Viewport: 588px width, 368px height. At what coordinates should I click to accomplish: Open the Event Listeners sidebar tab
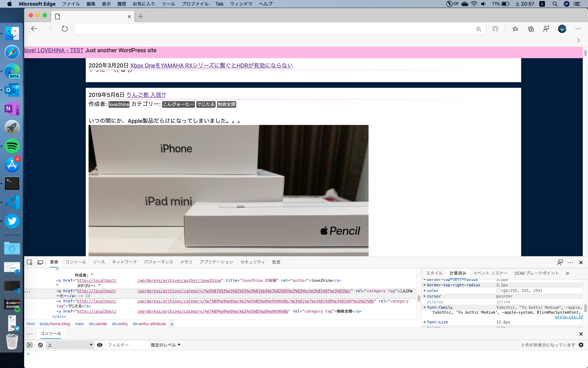pyautogui.click(x=490, y=273)
